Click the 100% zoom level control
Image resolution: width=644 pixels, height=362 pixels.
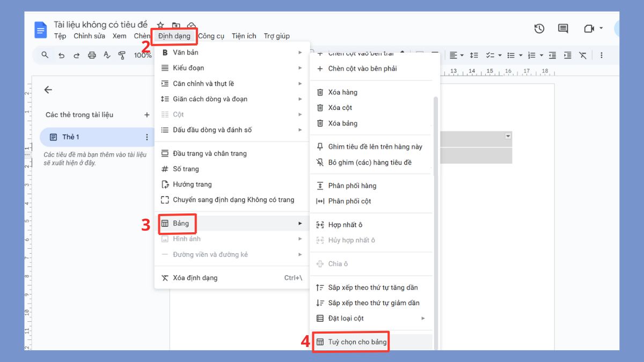tap(143, 55)
